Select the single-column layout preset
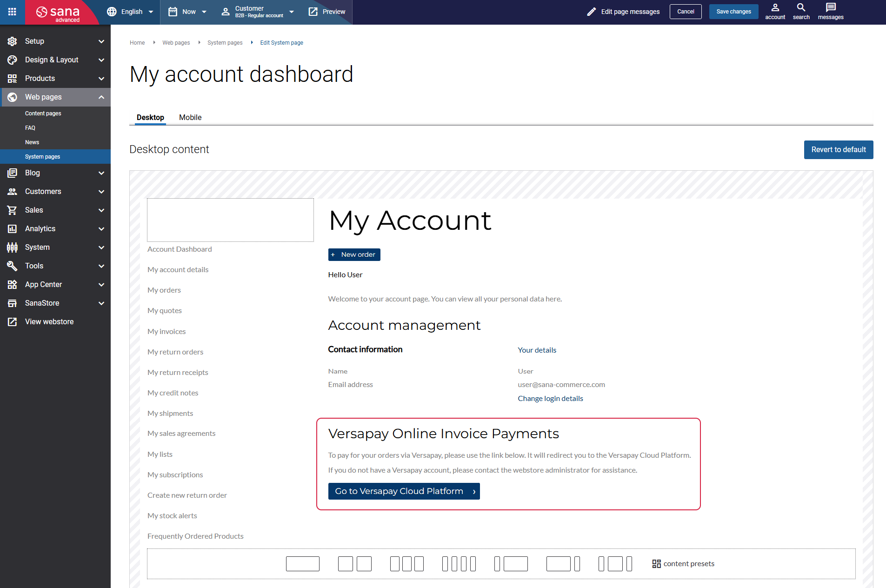Viewport: 886px width, 588px height. [x=303, y=564]
